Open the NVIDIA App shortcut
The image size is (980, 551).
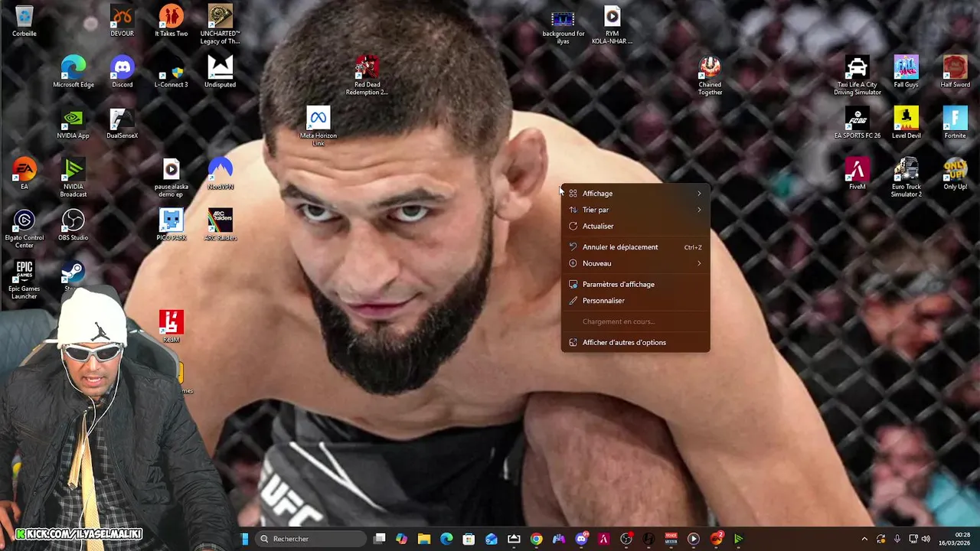coord(73,123)
